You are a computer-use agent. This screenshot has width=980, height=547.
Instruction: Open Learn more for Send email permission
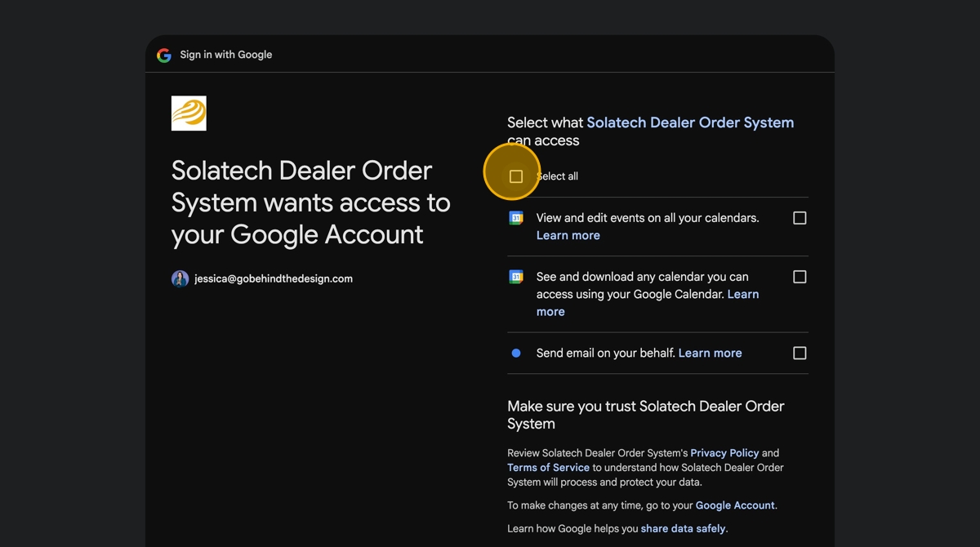(x=710, y=353)
